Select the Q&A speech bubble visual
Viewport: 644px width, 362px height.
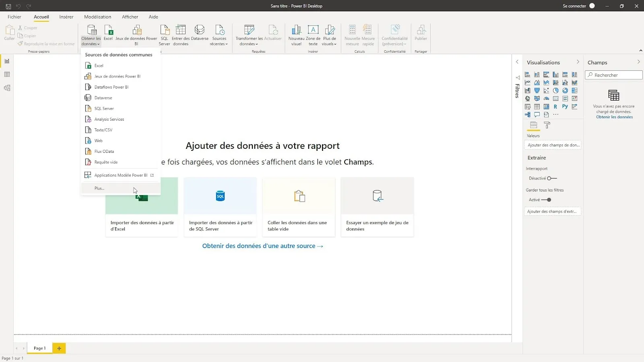[537, 115]
